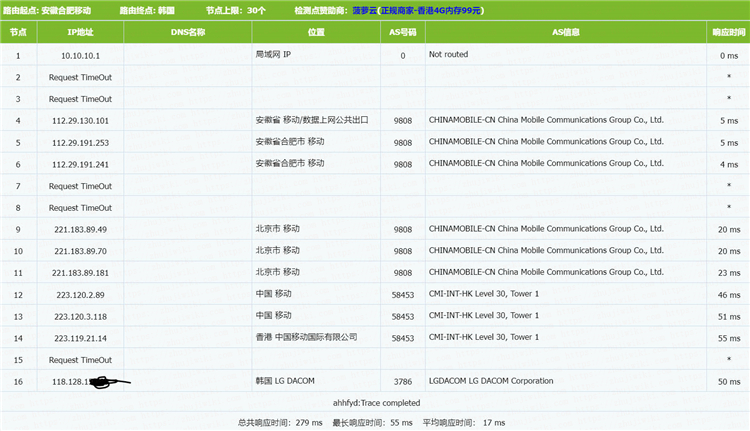Click IP address 223.120.2.89

point(80,294)
